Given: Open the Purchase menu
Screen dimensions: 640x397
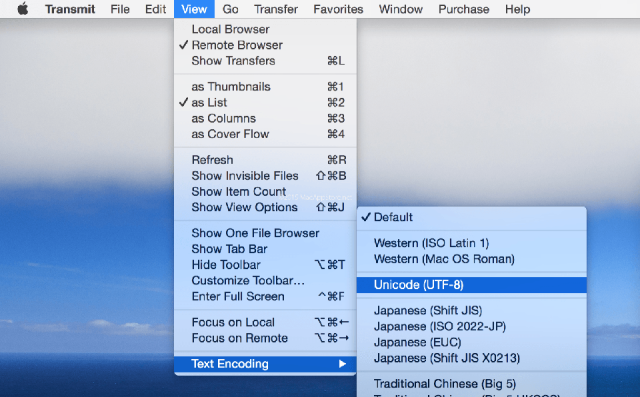Looking at the screenshot, I should pyautogui.click(x=464, y=9).
